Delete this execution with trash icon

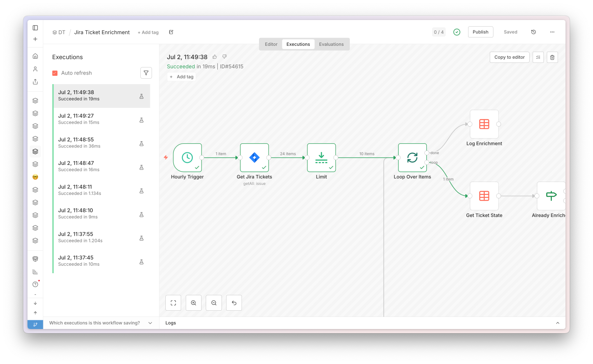[x=552, y=57]
